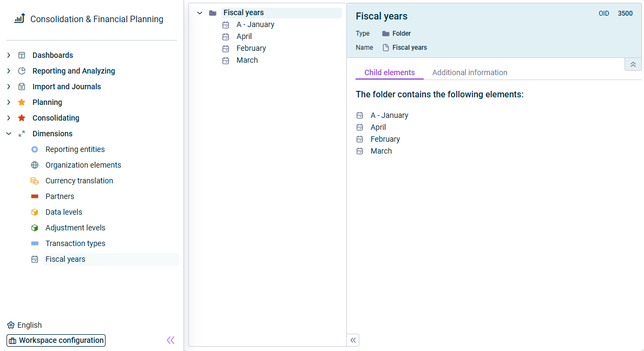Screen dimensions: 644x351
Task: Open Reporting entities dimension icon
Action: click(35, 149)
